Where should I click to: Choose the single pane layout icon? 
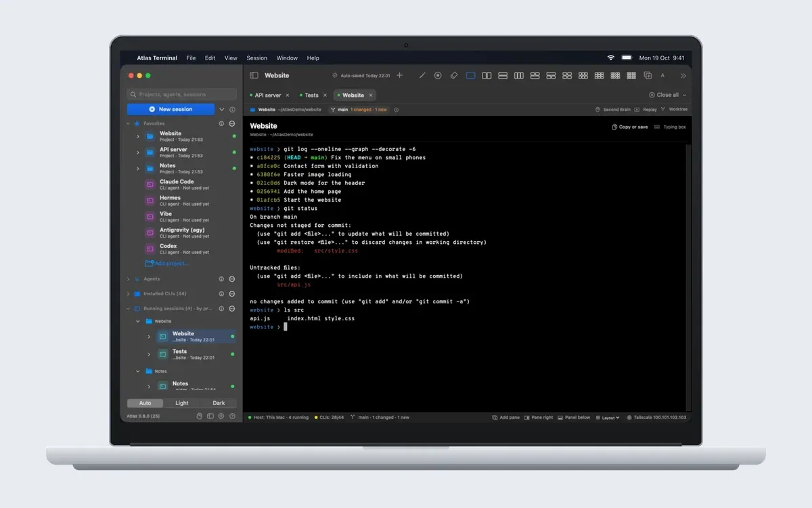pos(470,75)
